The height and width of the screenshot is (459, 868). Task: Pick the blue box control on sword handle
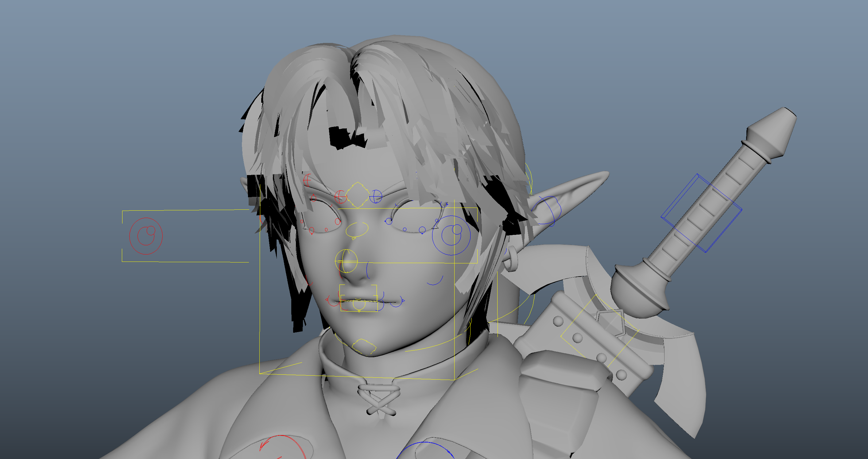point(702,213)
